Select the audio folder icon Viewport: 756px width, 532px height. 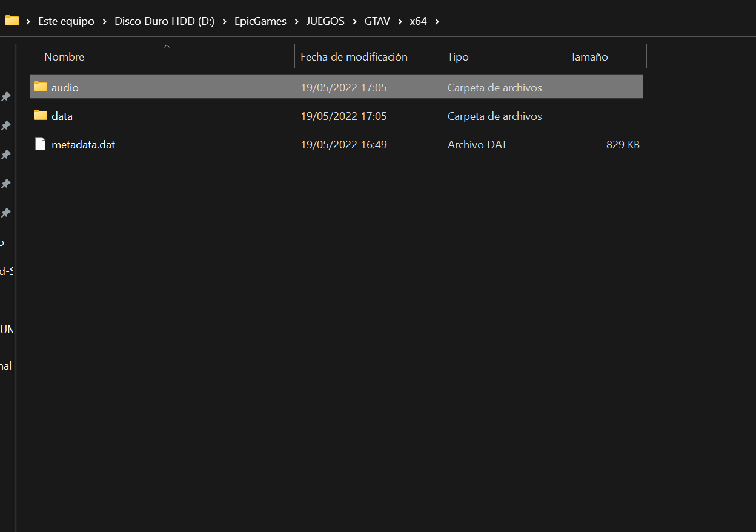(x=41, y=87)
